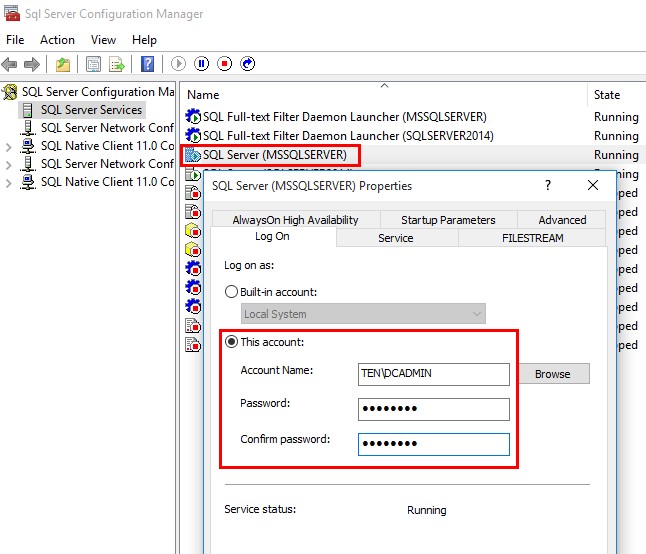Open the Help toolbar icon

[147, 64]
